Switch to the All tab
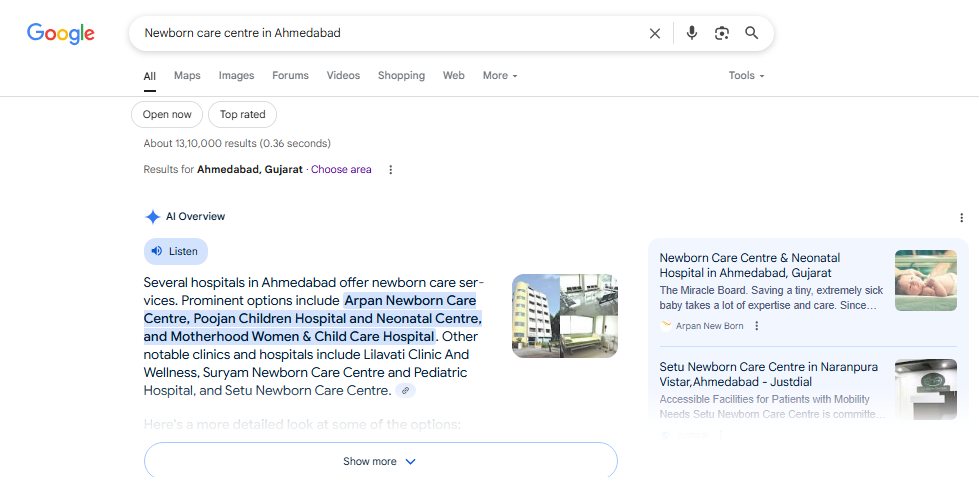The width and height of the screenshot is (979, 477). point(149,76)
